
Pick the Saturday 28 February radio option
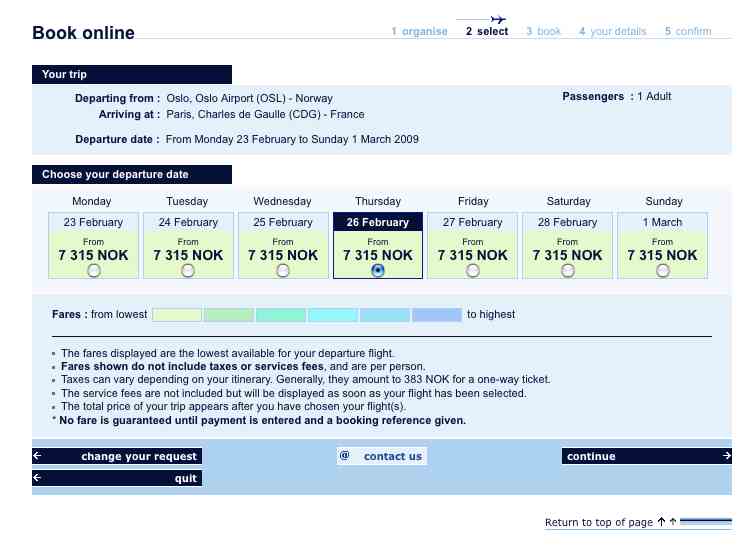tap(567, 270)
